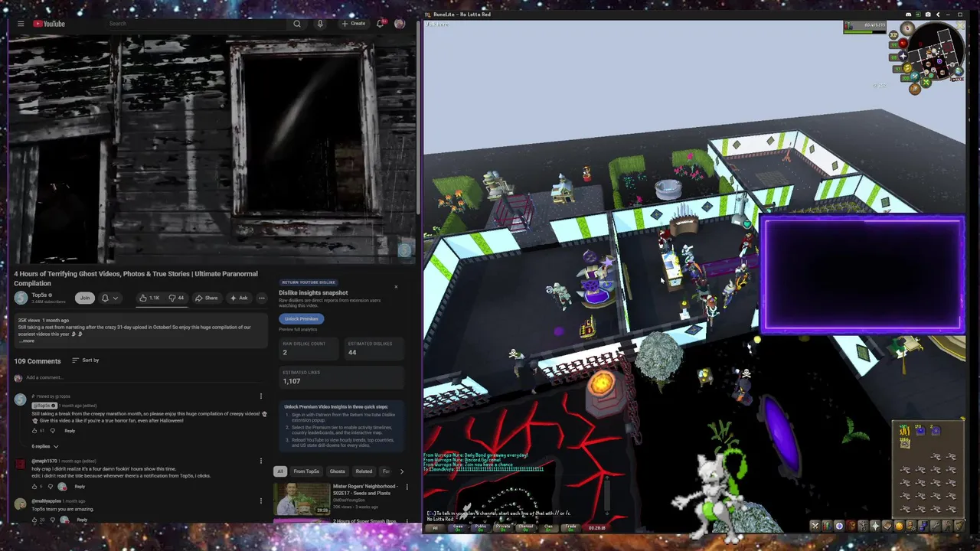Open menu on @meph1570's comment
Image resolution: width=980 pixels, height=551 pixels.
(x=260, y=461)
